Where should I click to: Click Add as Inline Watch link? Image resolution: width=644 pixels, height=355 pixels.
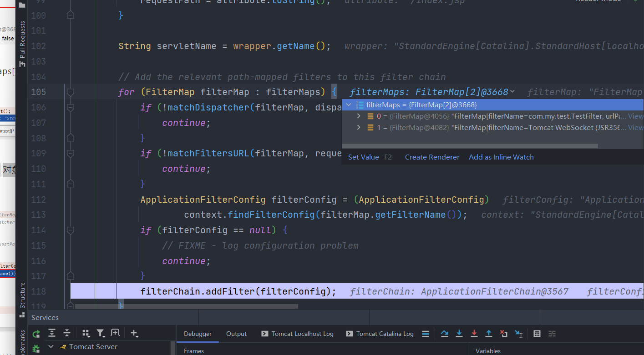point(501,157)
